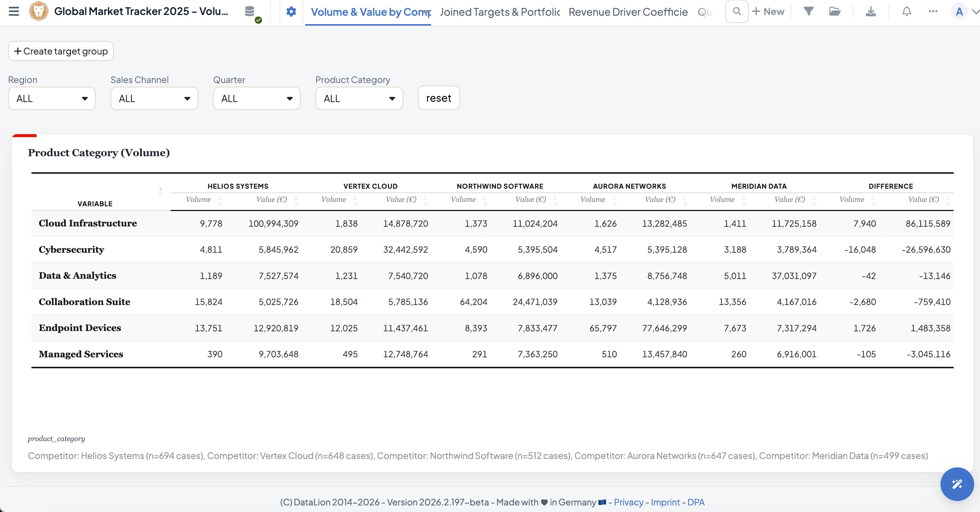
Task: Open the Quarter filter dropdown
Action: pos(257,98)
